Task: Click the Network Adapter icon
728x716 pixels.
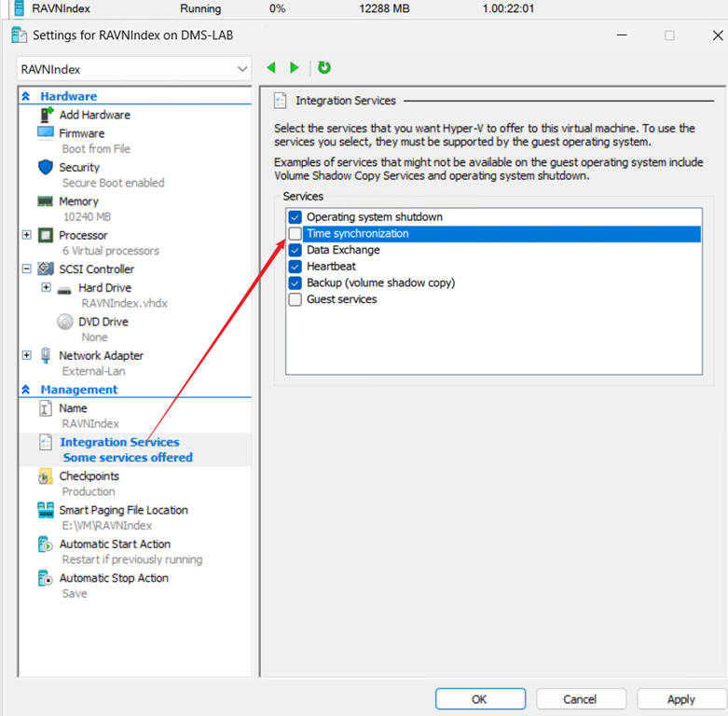Action: click(x=46, y=356)
